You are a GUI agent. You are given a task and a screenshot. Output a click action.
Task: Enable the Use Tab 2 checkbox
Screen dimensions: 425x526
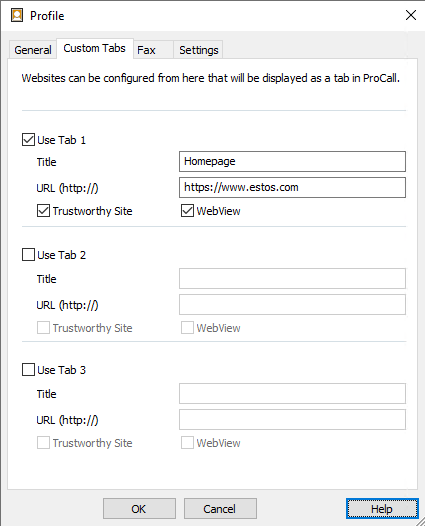[28, 255]
